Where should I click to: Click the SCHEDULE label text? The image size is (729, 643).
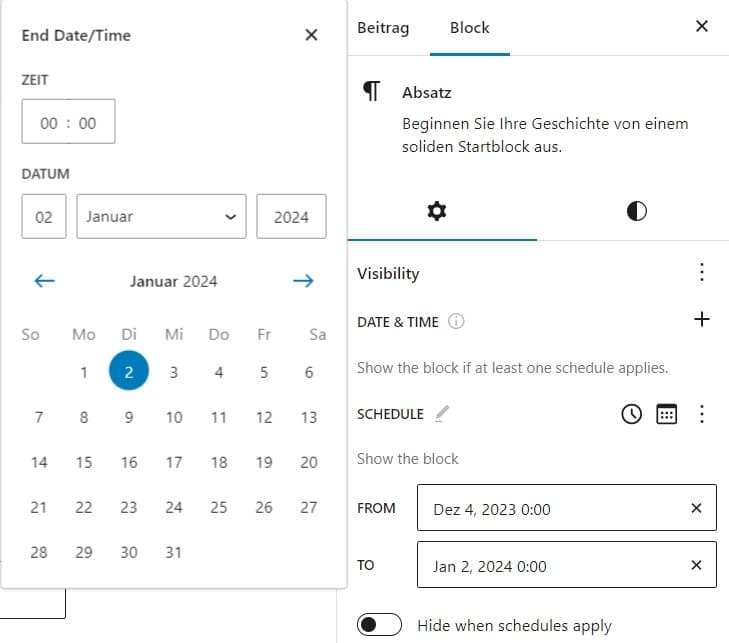coord(390,414)
